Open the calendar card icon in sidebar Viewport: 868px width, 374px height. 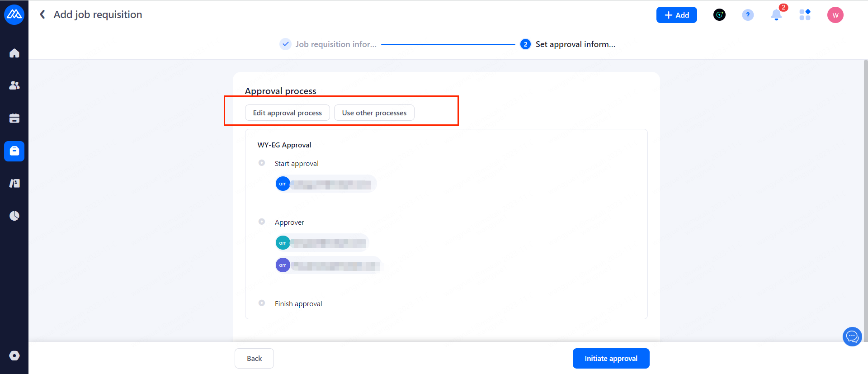coord(14,118)
